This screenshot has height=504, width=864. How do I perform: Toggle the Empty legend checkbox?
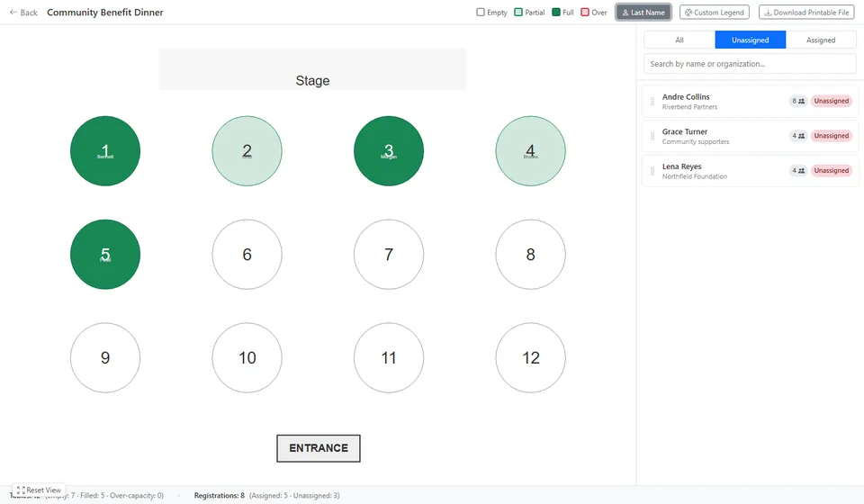point(481,12)
